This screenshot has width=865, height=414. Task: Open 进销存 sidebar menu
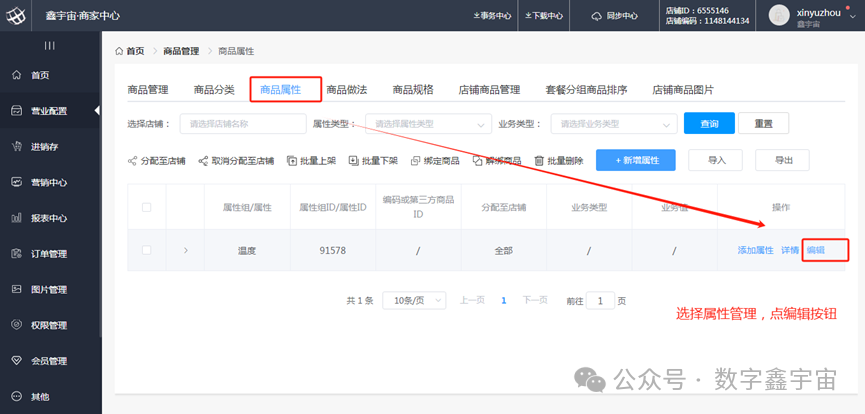45,147
